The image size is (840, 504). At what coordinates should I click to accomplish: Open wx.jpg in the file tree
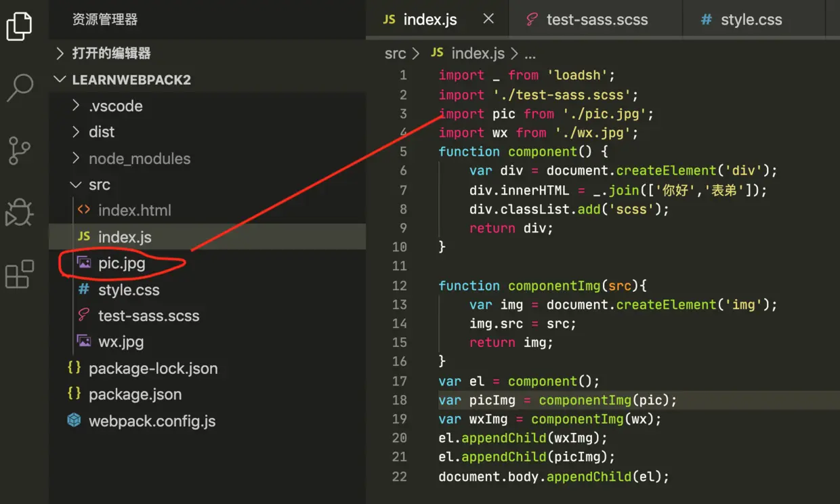207,341
